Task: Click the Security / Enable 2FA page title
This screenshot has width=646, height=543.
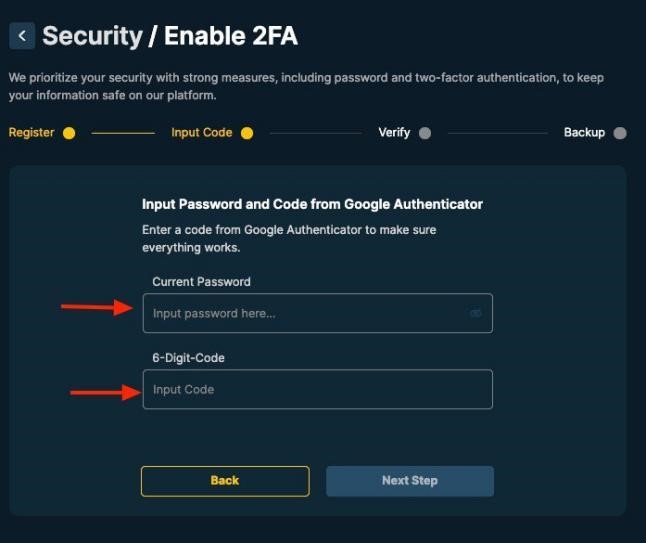Action: click(x=170, y=37)
